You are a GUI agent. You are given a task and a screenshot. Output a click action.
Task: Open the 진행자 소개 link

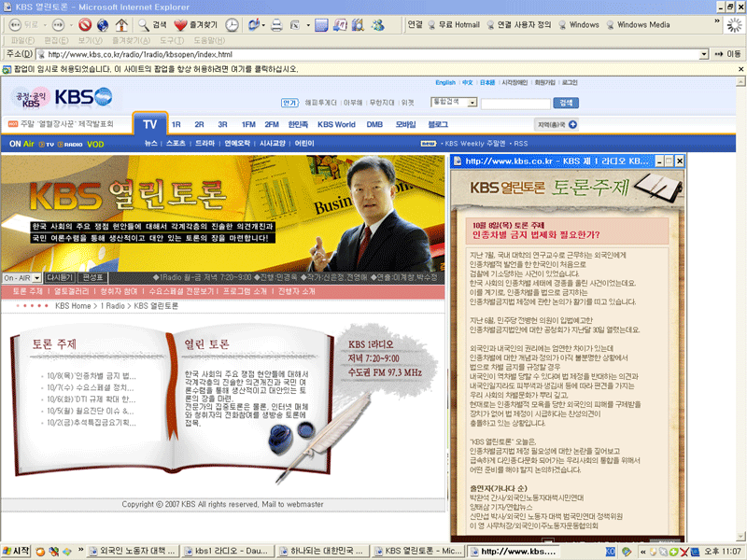(x=296, y=291)
